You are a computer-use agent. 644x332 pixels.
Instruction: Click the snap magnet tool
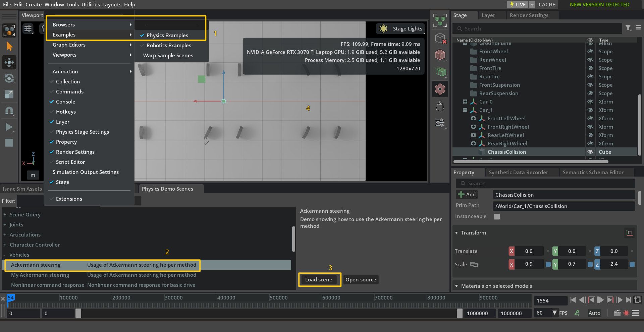point(9,111)
